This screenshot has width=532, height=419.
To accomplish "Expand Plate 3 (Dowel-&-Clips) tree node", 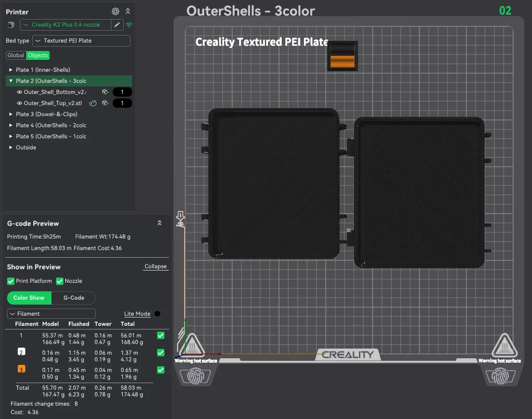I will pos(11,114).
